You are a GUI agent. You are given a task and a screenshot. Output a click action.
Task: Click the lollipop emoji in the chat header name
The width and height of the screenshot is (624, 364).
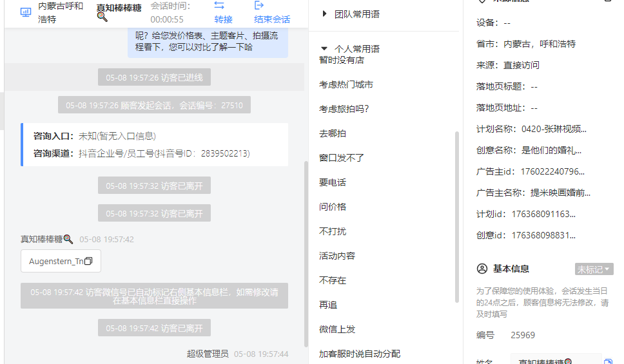pos(102,17)
